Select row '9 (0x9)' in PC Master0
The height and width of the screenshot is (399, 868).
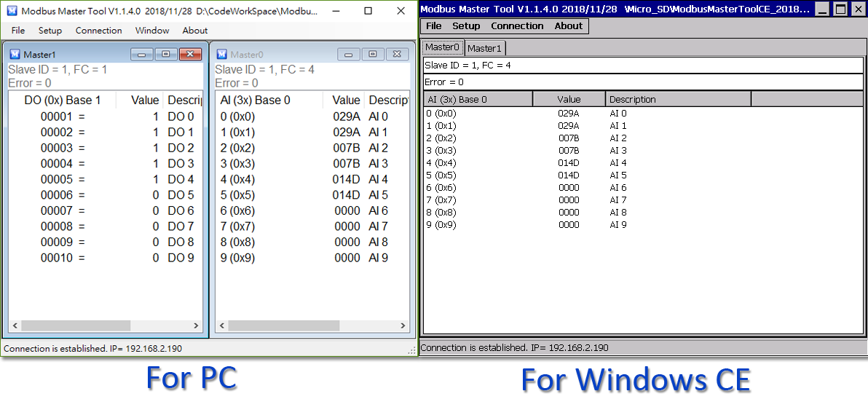point(313,258)
